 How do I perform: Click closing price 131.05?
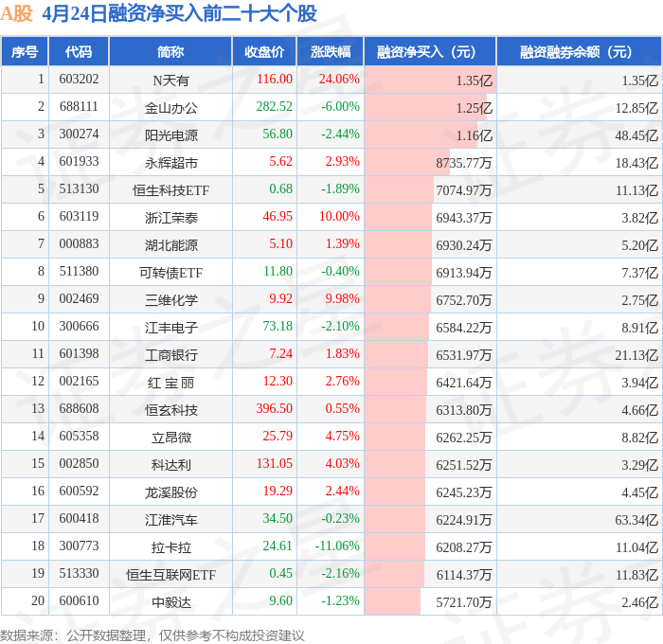point(275,464)
